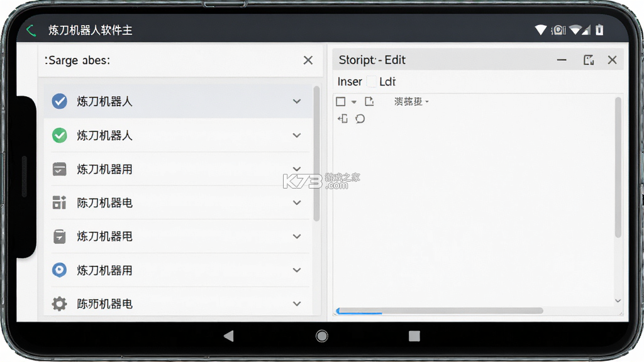Expand the row with dashboard grid icon
Screen dimensions: 644x362
(x=297, y=202)
